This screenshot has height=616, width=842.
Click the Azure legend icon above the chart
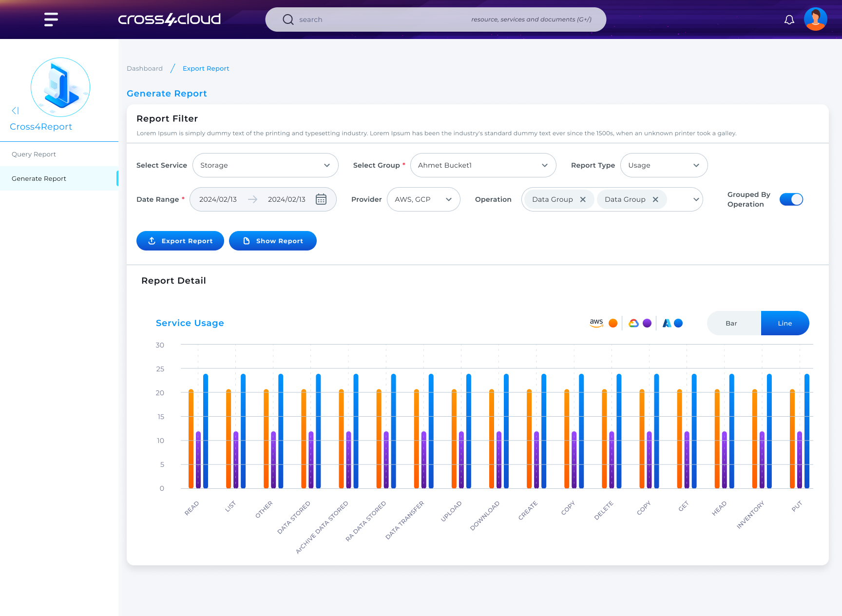click(x=667, y=323)
